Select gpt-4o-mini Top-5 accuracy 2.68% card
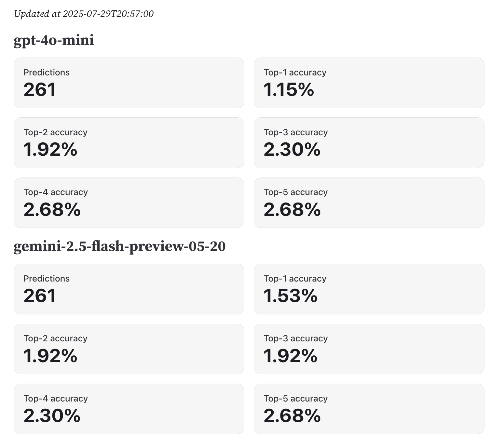Viewport: 503px width, 448px height. click(369, 203)
